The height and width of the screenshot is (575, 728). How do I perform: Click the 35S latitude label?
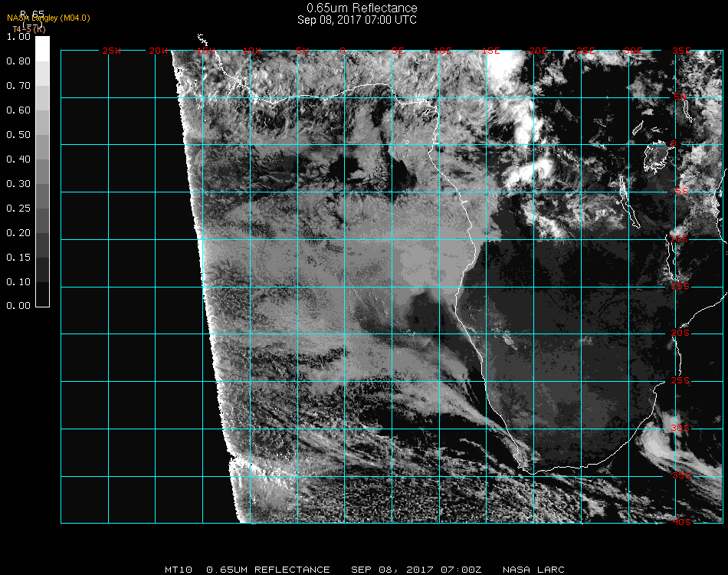(x=681, y=476)
